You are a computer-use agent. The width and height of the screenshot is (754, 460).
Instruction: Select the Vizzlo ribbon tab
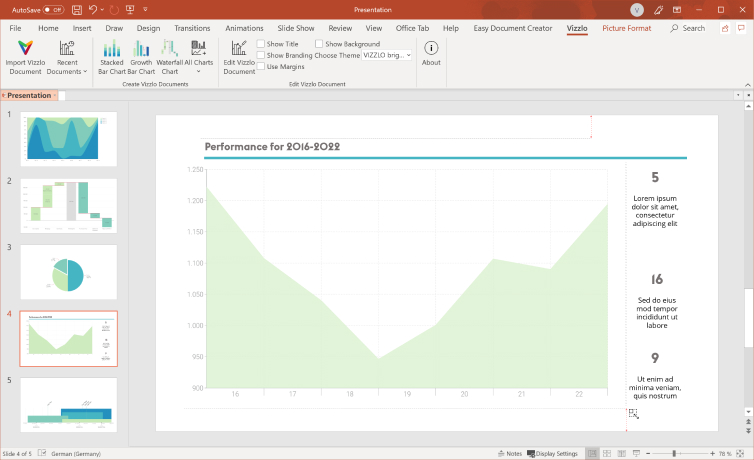[577, 28]
